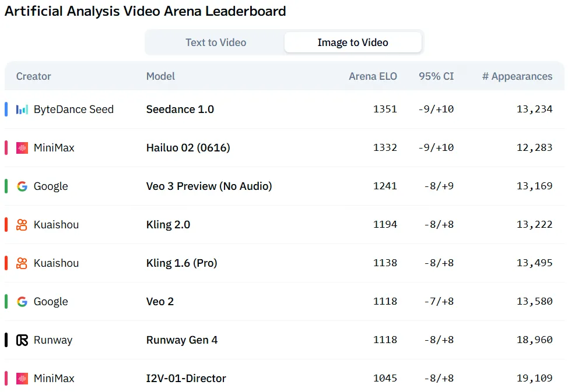Click the Creator column header
Screen dimensions: 568x392
(33, 76)
